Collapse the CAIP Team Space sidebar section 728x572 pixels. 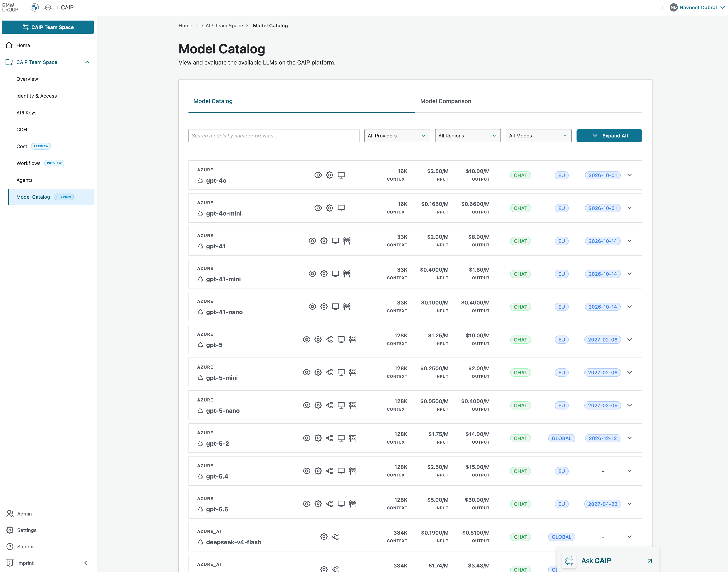point(87,62)
